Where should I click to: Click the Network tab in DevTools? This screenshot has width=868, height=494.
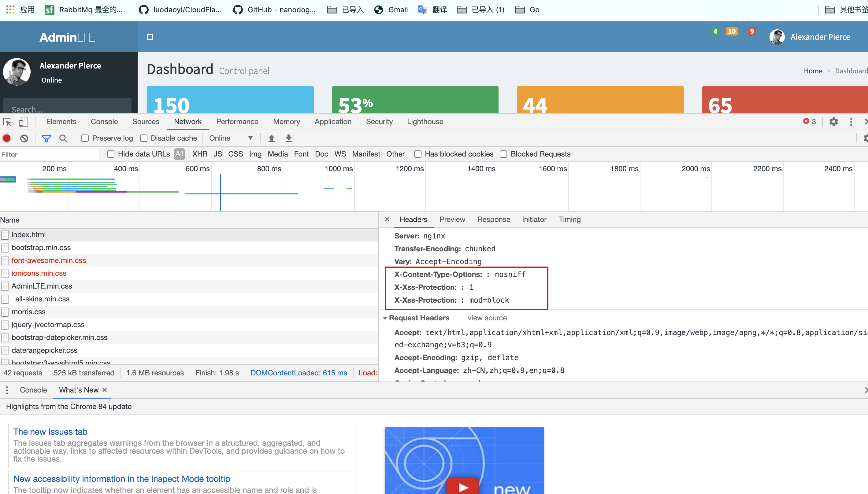pos(188,122)
